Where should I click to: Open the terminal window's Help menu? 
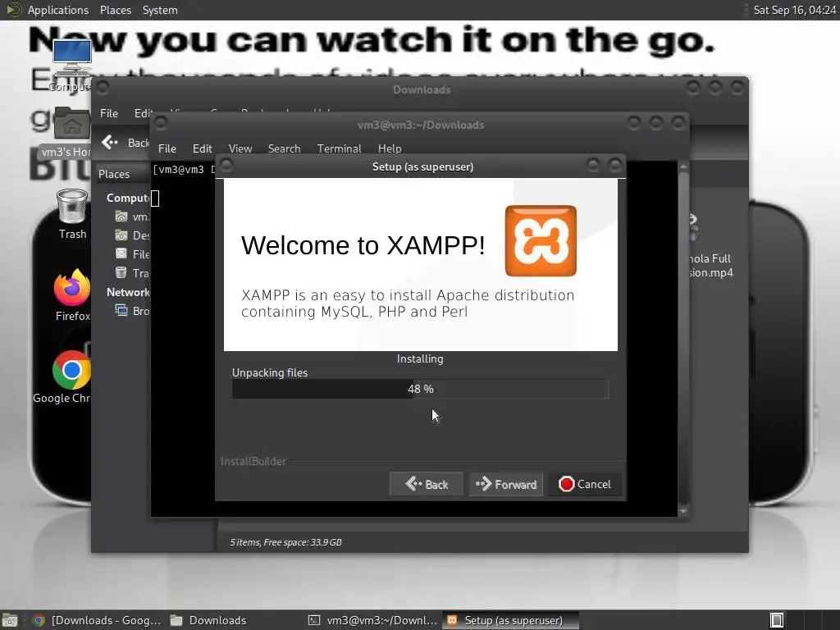point(390,148)
